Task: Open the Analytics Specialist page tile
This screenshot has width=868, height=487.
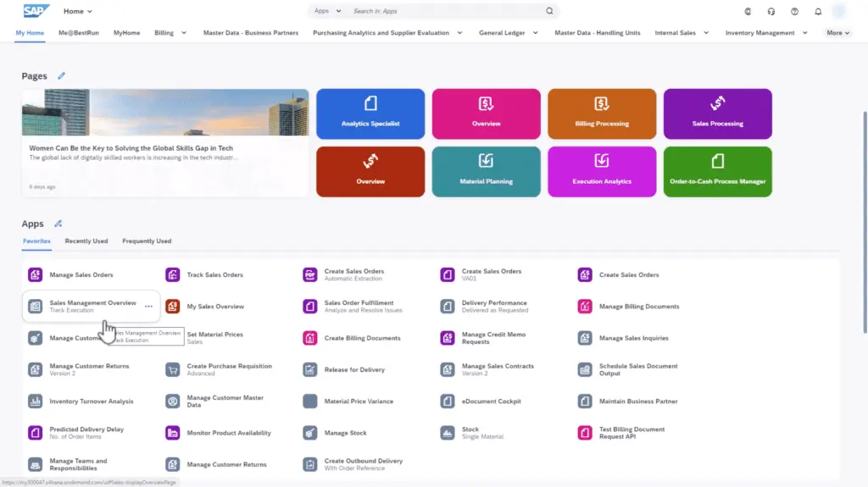Action: pos(370,113)
